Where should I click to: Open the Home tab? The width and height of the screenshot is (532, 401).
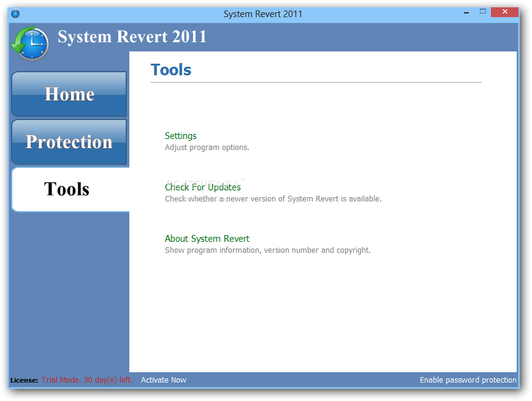[x=69, y=94]
